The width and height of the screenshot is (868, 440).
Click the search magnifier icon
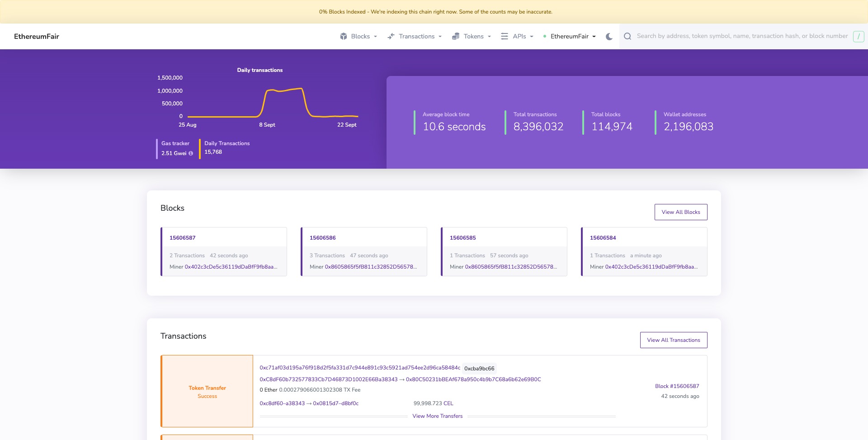pyautogui.click(x=627, y=36)
